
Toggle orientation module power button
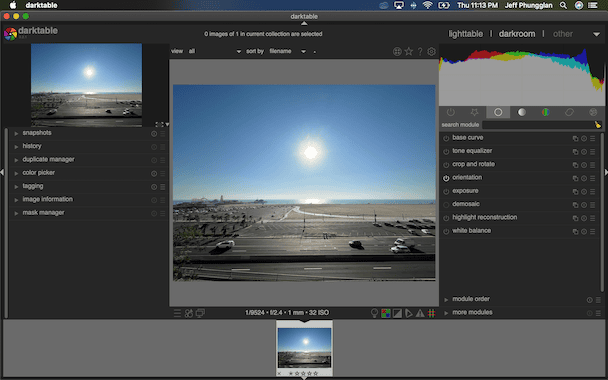tap(446, 178)
